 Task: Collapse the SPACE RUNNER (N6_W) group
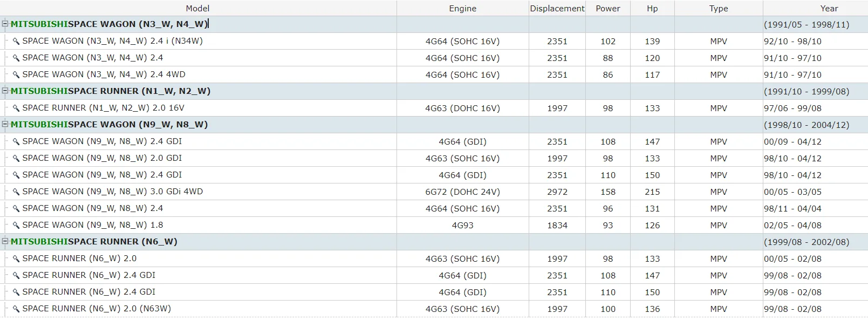[x=5, y=241]
